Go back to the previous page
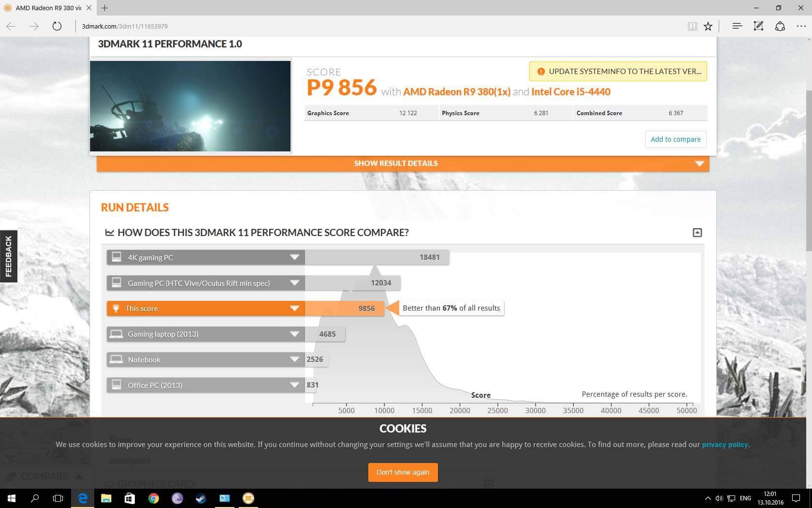812x508 pixels. (11, 26)
